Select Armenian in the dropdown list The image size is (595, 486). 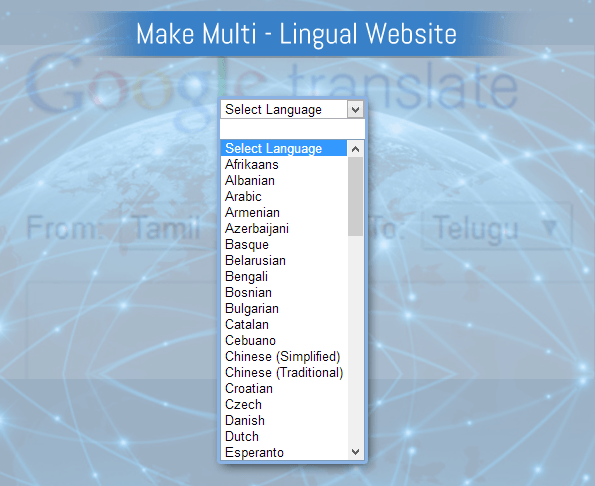click(x=284, y=212)
